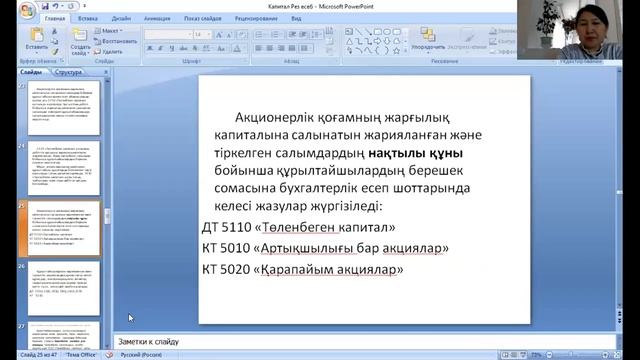Toggle Justify text alignment
This screenshot has height=360, width=640.
(292, 49)
